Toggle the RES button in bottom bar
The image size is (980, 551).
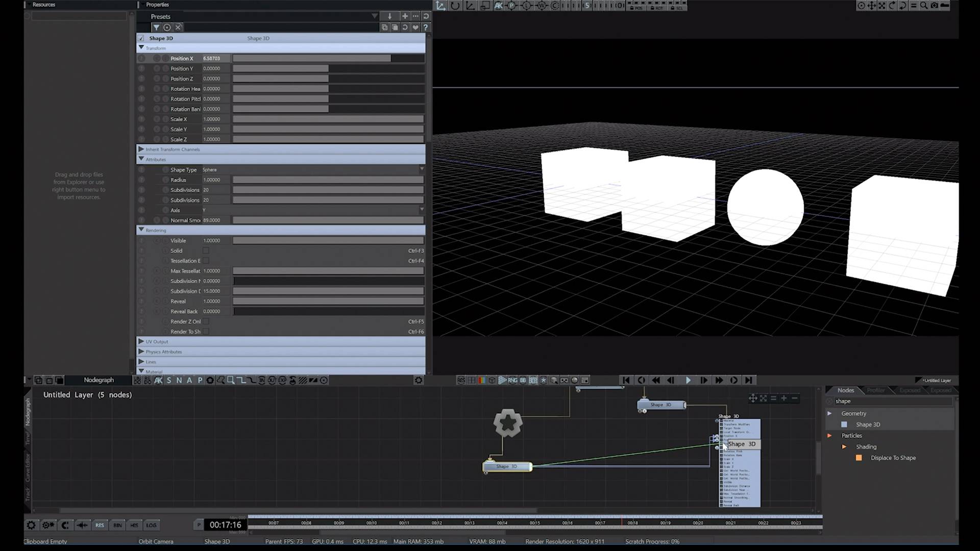click(100, 525)
